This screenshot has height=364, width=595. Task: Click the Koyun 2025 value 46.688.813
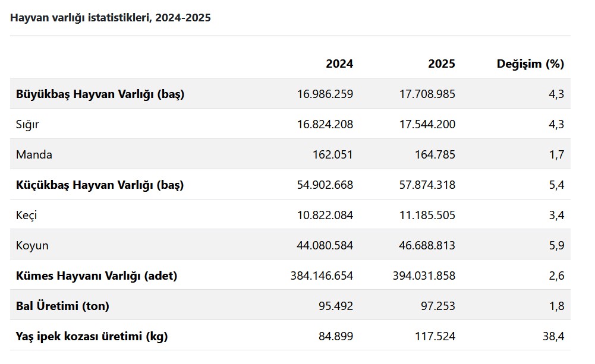click(427, 245)
